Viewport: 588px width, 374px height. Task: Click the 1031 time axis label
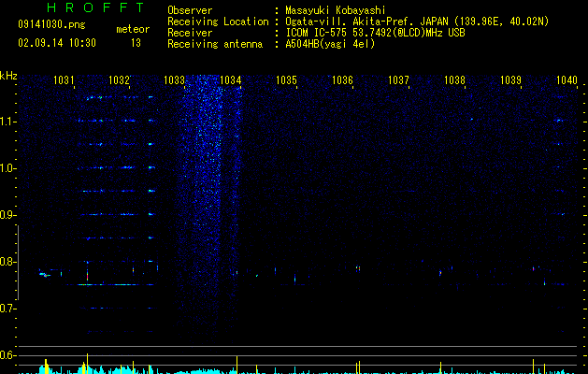tap(64, 79)
